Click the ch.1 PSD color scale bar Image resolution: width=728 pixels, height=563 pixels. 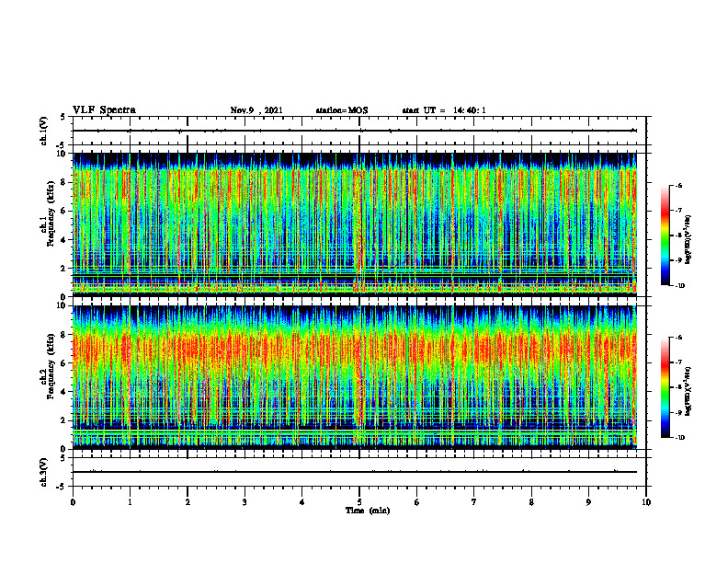coord(665,236)
